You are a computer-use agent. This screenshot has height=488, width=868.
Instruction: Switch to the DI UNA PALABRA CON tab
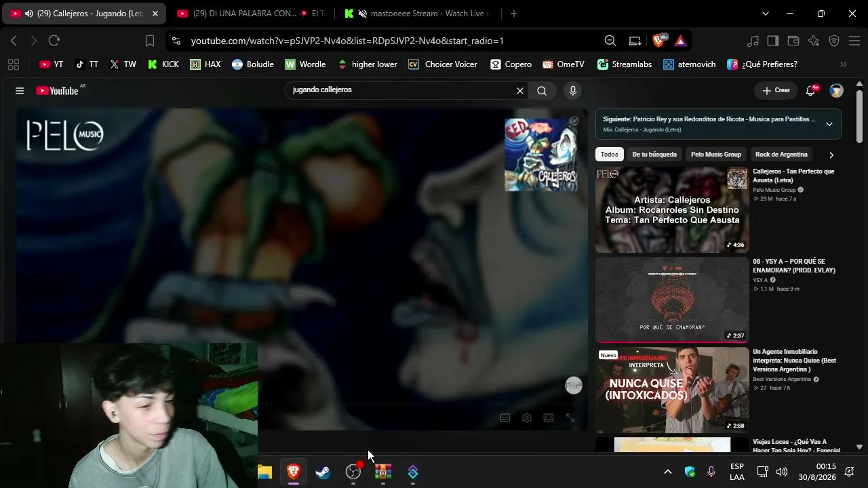pyautogui.click(x=251, y=14)
